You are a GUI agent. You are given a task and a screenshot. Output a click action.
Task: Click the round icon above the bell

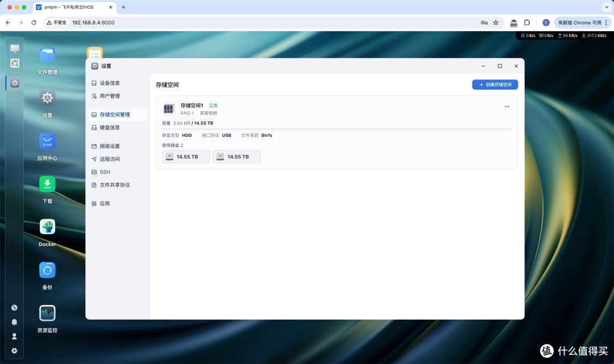point(14,308)
